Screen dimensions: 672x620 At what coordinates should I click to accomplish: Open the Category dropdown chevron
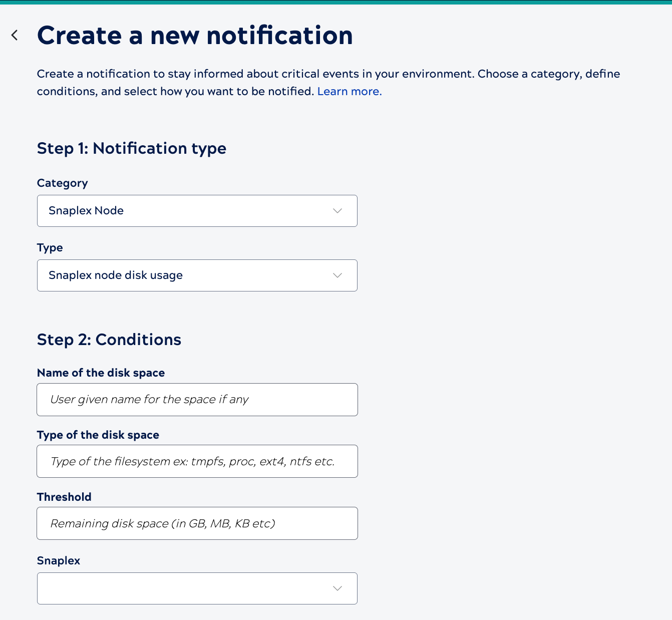pyautogui.click(x=337, y=211)
